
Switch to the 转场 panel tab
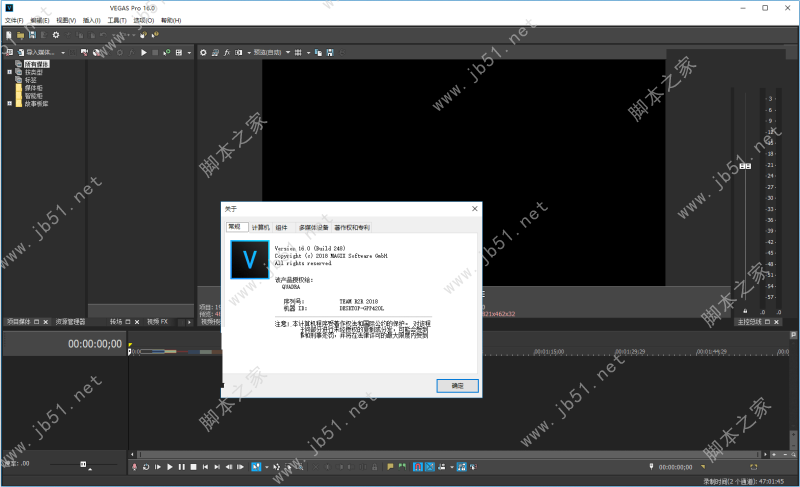[x=116, y=322]
